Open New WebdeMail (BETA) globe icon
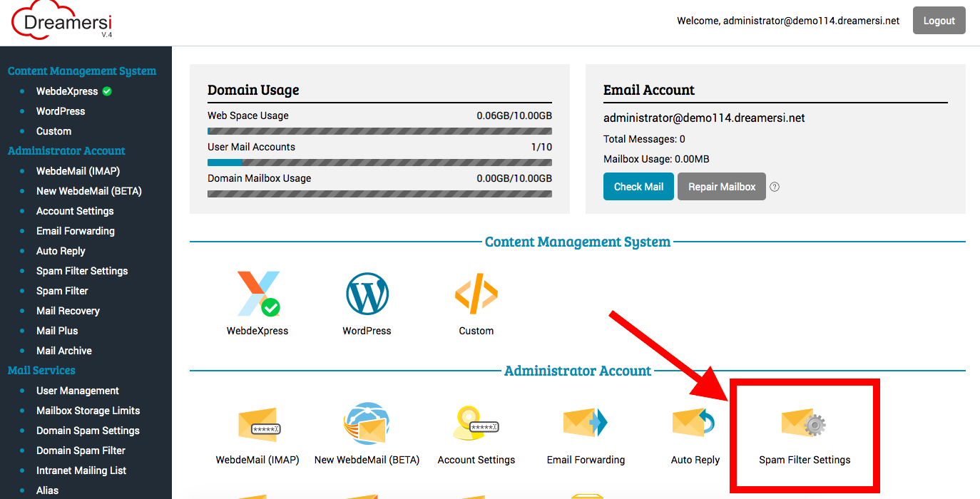Image resolution: width=980 pixels, height=499 pixels. 366,423
